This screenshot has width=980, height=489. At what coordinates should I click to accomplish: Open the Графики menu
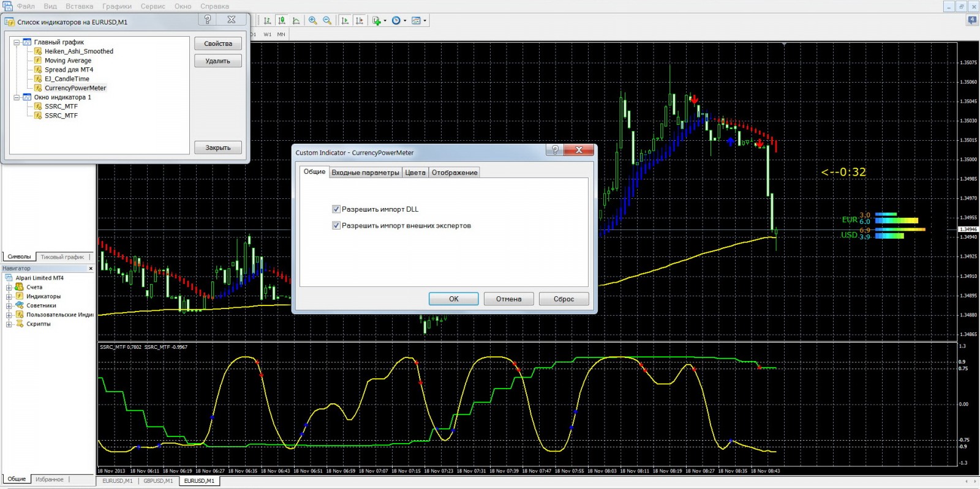click(117, 6)
